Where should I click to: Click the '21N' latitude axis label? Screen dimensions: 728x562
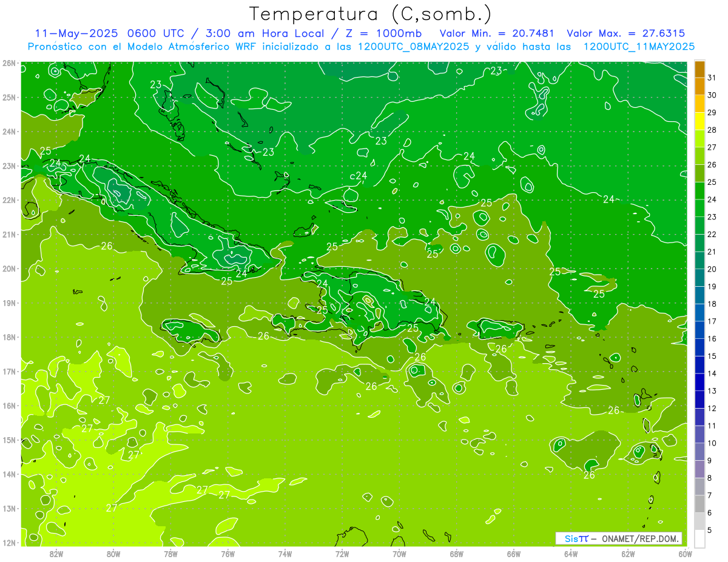pos(9,234)
